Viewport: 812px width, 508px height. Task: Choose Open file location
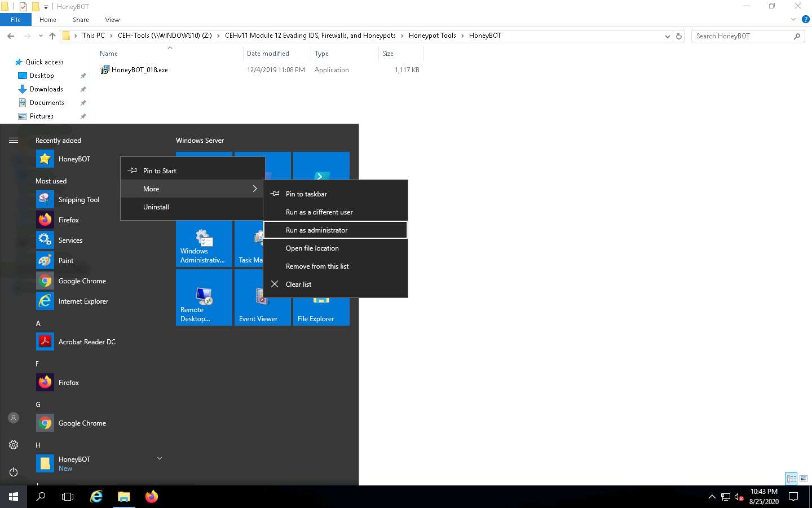coord(336,248)
